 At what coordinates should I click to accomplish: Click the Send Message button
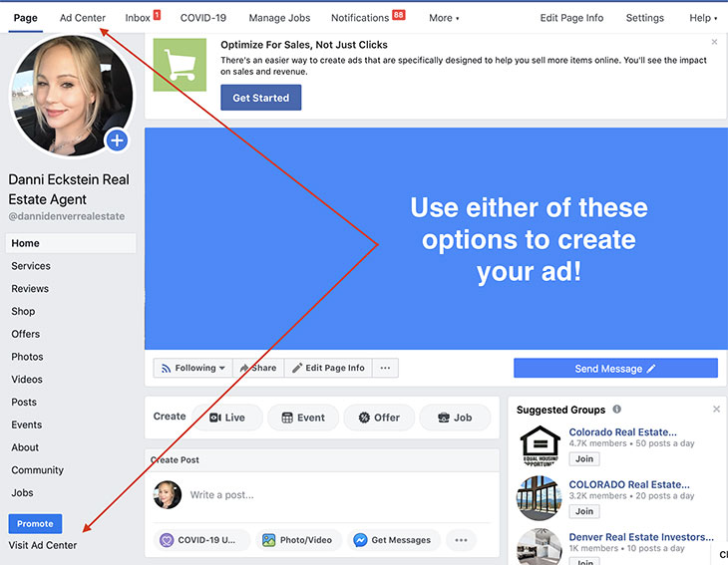615,369
